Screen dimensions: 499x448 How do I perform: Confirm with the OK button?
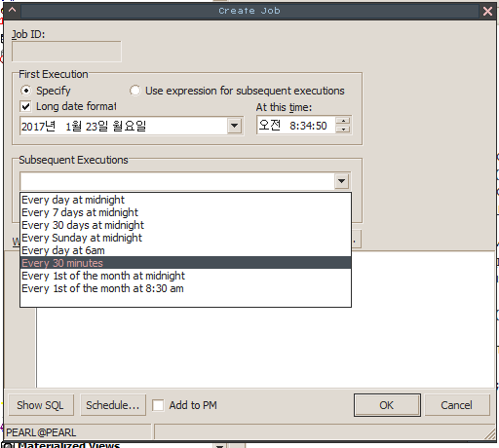(x=387, y=405)
